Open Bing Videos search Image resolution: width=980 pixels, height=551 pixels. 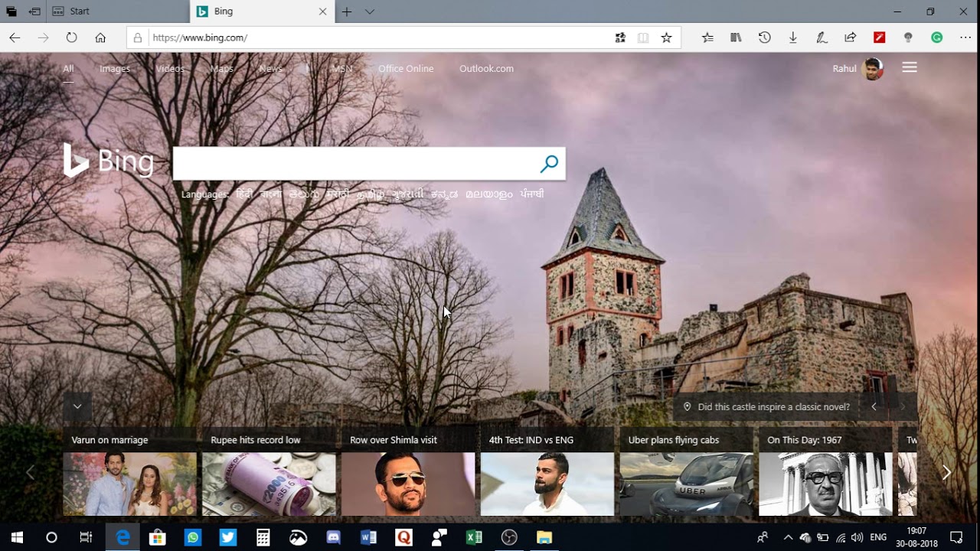pyautogui.click(x=170, y=69)
